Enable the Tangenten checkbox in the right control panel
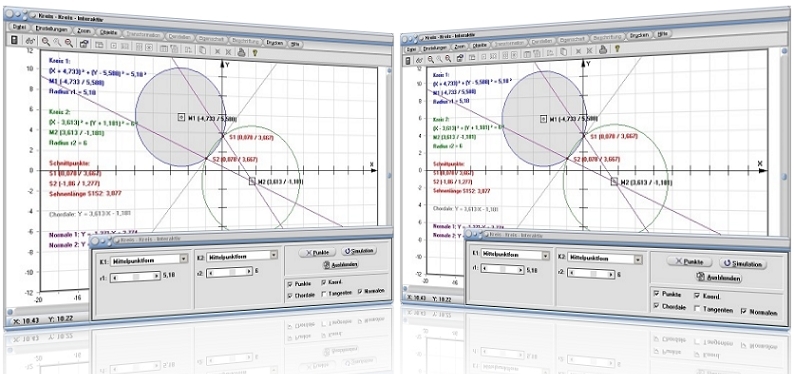 pyautogui.click(x=697, y=309)
